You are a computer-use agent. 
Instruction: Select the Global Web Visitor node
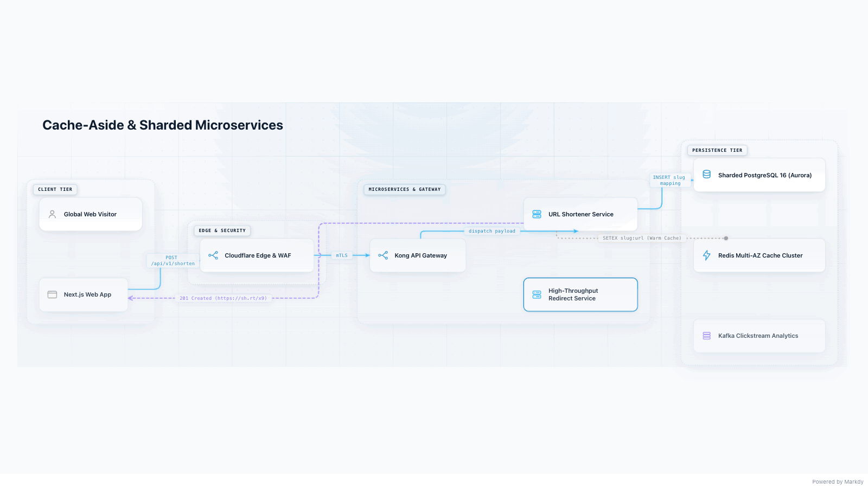[x=91, y=214]
